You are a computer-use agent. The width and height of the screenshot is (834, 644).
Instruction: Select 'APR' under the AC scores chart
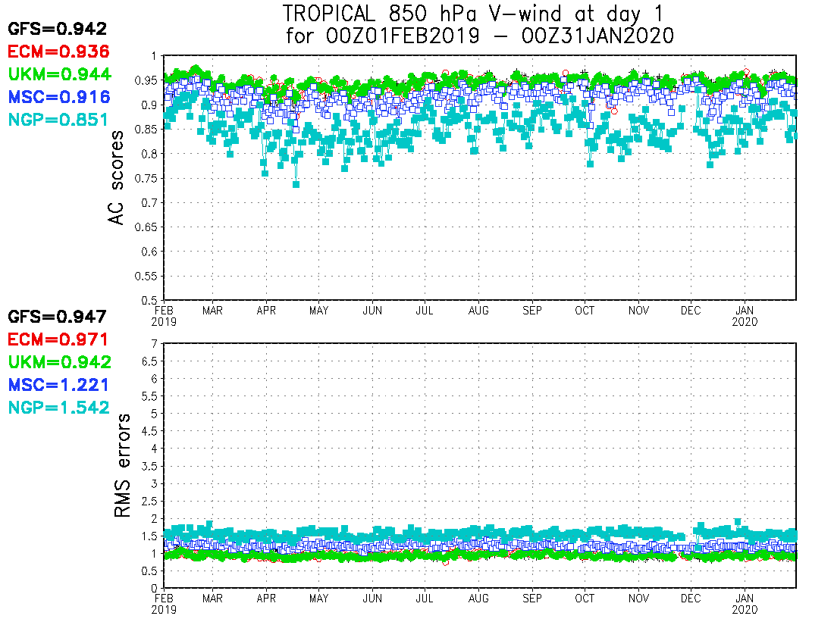coord(266,311)
